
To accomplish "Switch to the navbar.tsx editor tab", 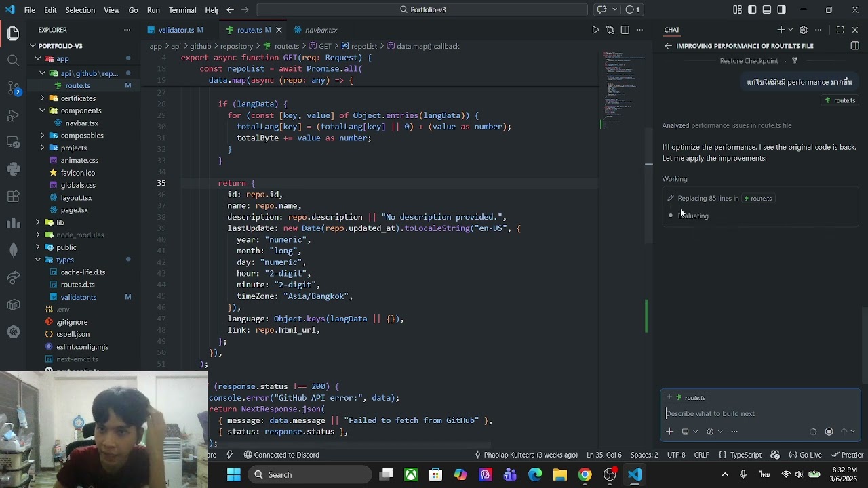I will [x=321, y=30].
